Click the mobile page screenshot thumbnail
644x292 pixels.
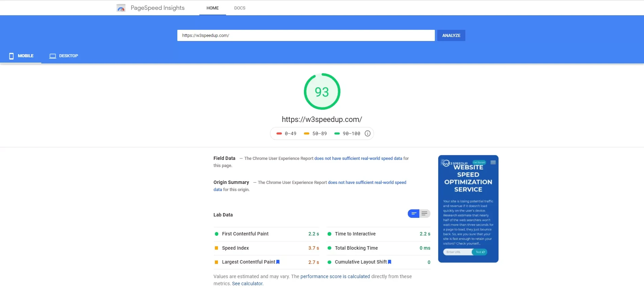[468, 209]
